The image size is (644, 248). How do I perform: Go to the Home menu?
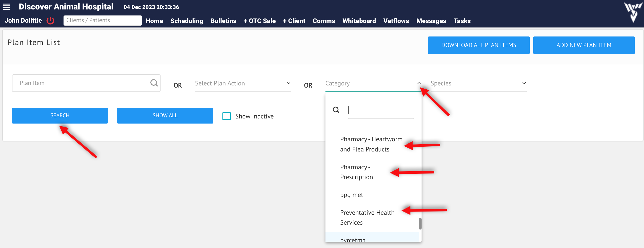pyautogui.click(x=154, y=21)
